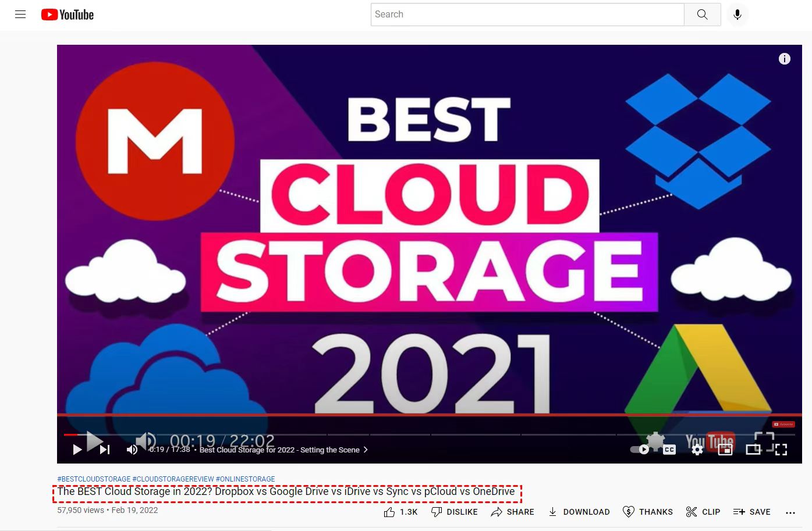Image resolution: width=812 pixels, height=531 pixels.
Task: Click into the Search input field
Action: tap(527, 15)
